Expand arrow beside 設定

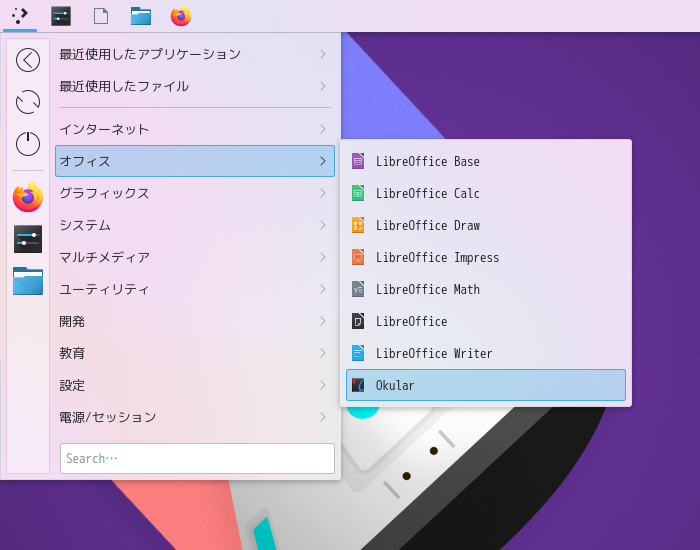pyautogui.click(x=323, y=385)
